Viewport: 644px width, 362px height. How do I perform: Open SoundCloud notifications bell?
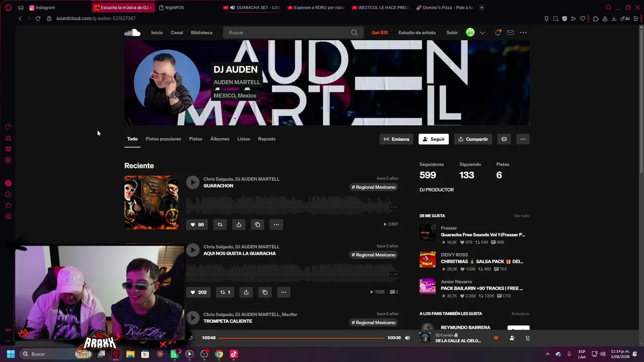coord(498,33)
